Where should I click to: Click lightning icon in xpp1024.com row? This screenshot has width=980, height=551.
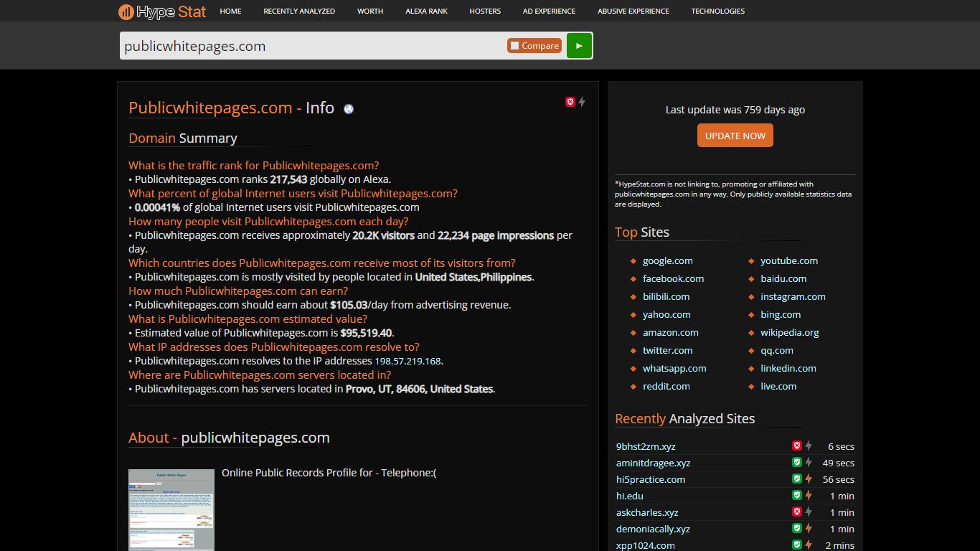coord(809,545)
